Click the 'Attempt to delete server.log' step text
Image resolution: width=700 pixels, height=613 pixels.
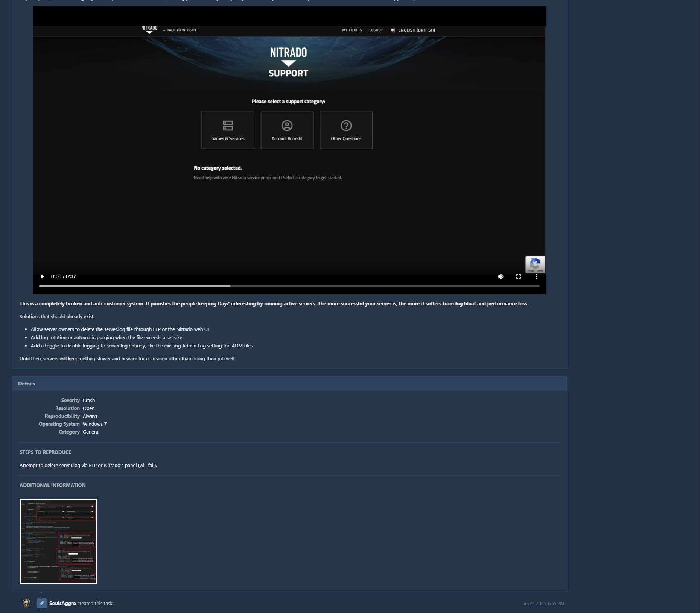point(88,466)
